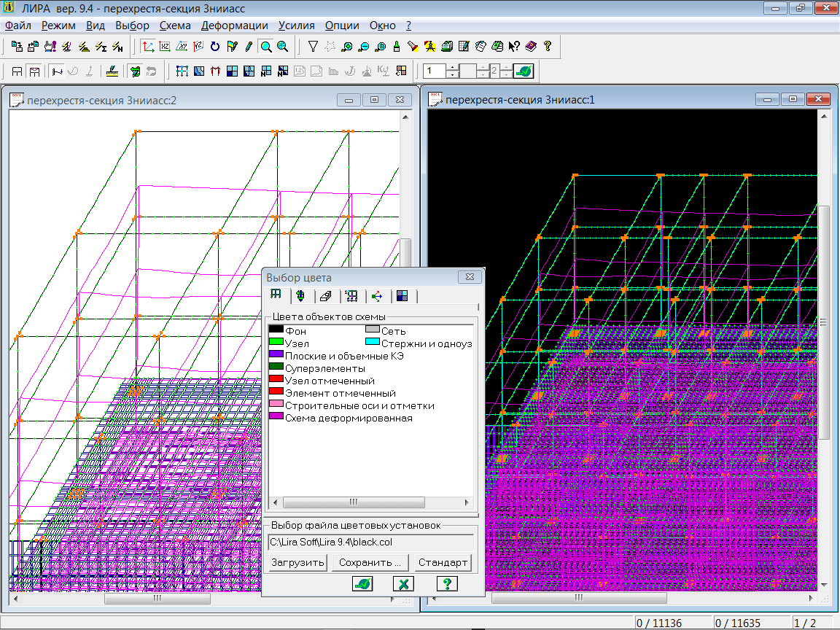
Task: Toggle the zoom window magnifier tool
Action: click(266, 47)
